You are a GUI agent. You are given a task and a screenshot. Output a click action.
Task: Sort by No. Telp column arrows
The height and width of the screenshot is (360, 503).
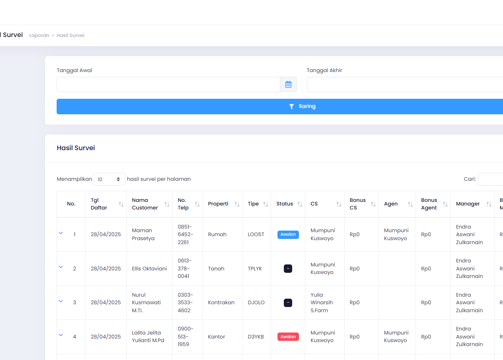[x=197, y=204]
